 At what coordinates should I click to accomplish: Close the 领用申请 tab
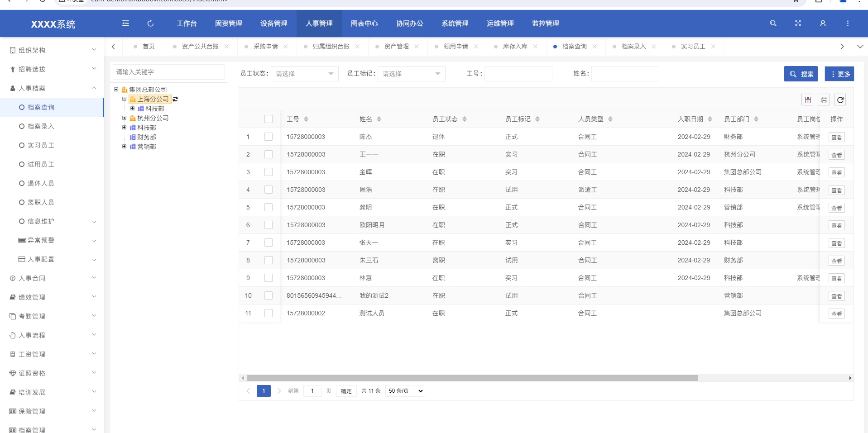coord(476,47)
